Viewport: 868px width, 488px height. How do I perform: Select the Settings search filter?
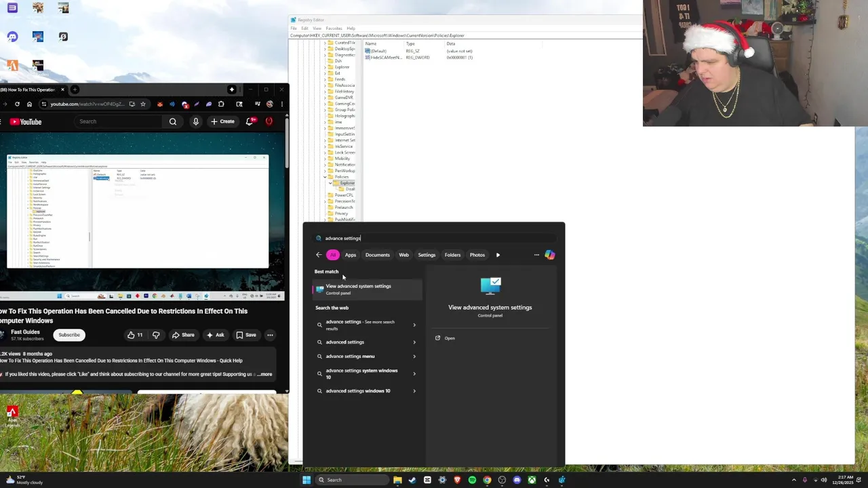click(427, 255)
